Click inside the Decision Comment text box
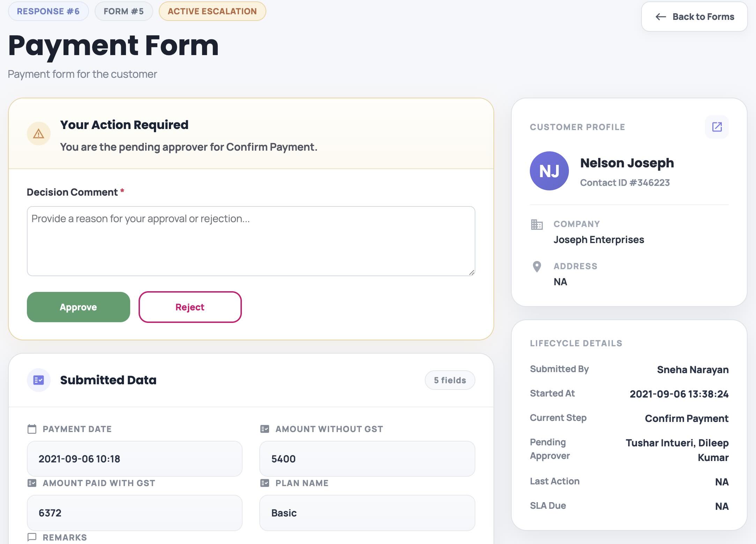This screenshot has width=756, height=544. [251, 241]
